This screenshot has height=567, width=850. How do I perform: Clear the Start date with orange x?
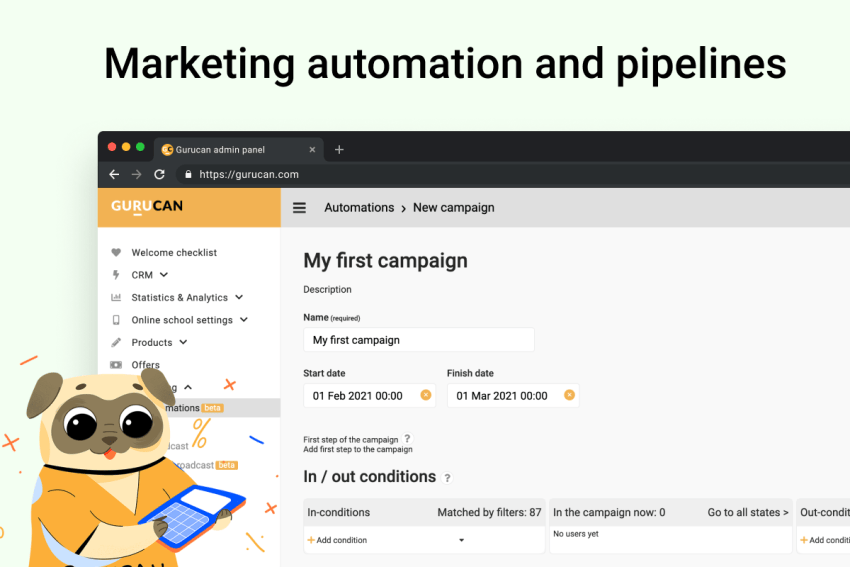pos(426,395)
